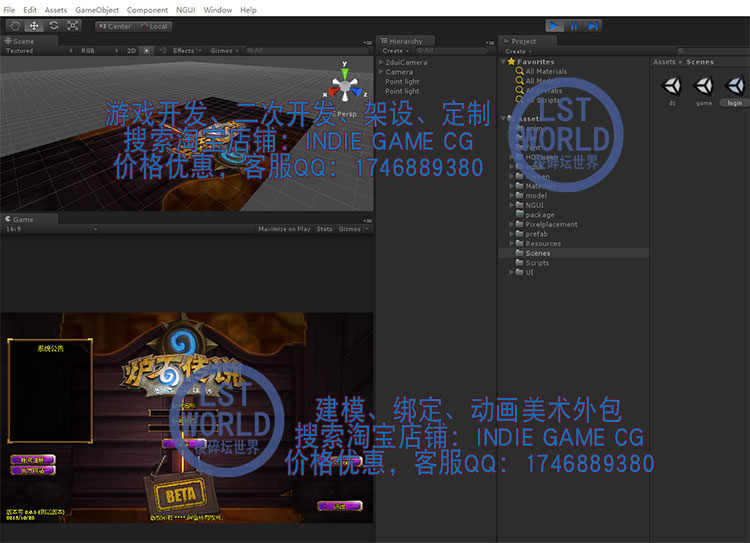The width and height of the screenshot is (750, 543).
Task: Open the NGUI menu
Action: 186,10
